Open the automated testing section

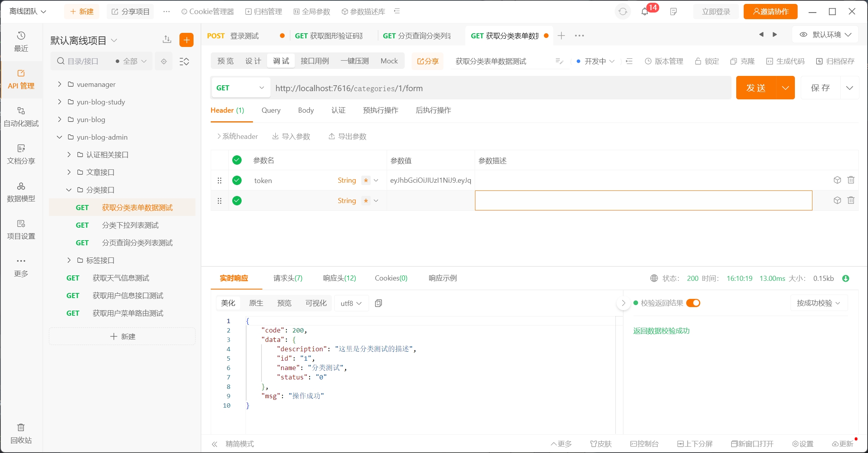pos(21,117)
